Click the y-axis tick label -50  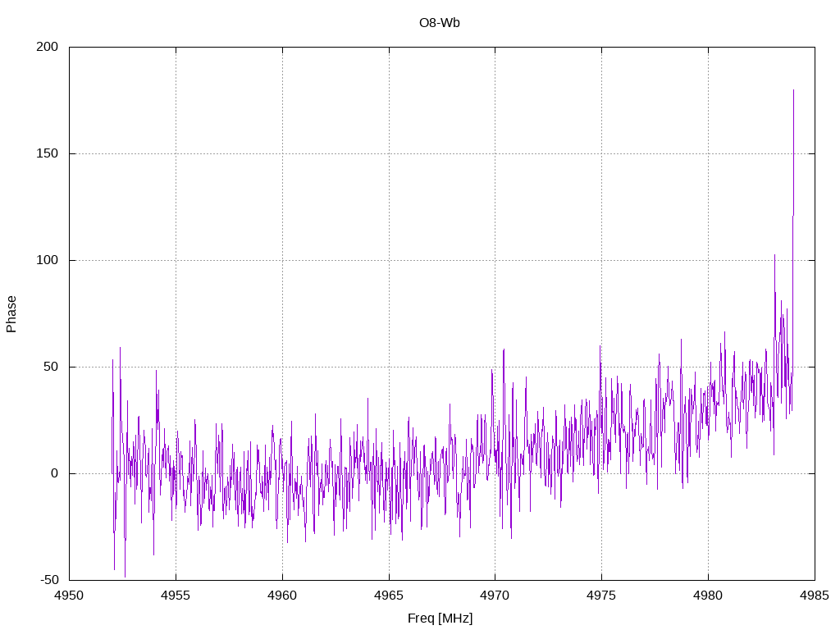pos(49,580)
